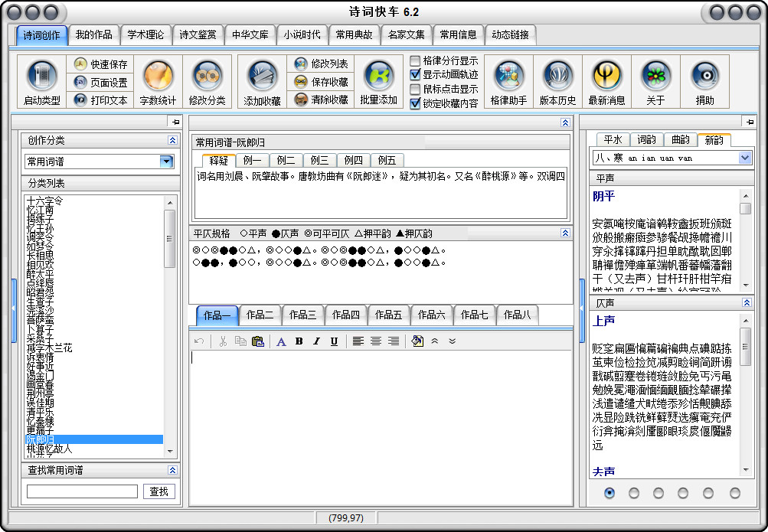Image resolution: width=768 pixels, height=532 pixels.
Task: Collapse the 仄声 section
Action: [747, 302]
